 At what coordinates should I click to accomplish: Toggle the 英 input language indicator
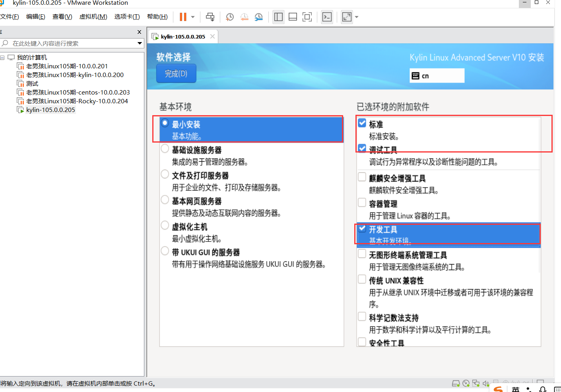coord(516,389)
